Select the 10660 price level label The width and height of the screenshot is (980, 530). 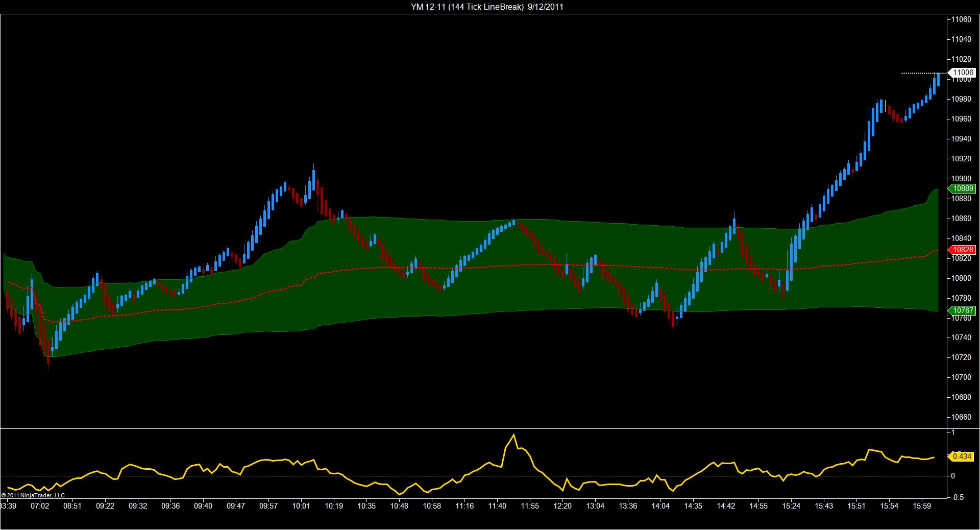tap(961, 417)
